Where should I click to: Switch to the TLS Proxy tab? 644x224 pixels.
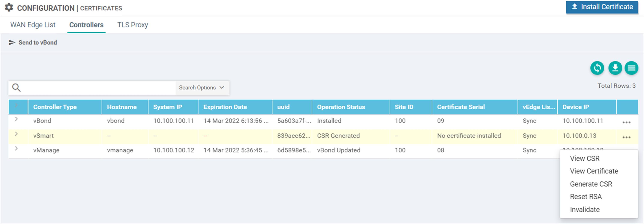(x=132, y=25)
